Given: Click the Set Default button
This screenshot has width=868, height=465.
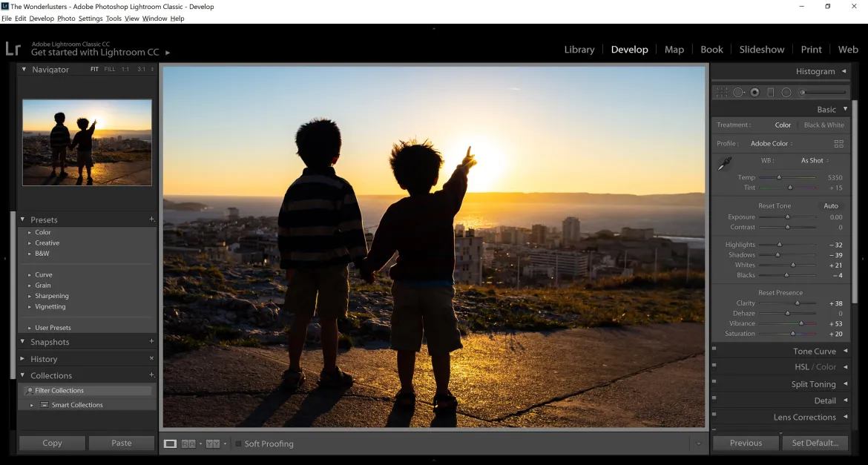Looking at the screenshot, I should point(815,443).
